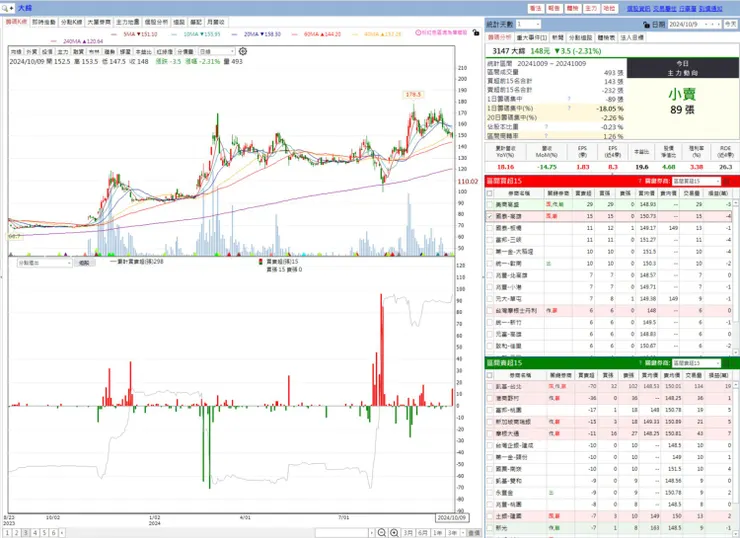The width and height of the screenshot is (740, 538).
Task: Click the 今天 button
Action: (x=730, y=24)
